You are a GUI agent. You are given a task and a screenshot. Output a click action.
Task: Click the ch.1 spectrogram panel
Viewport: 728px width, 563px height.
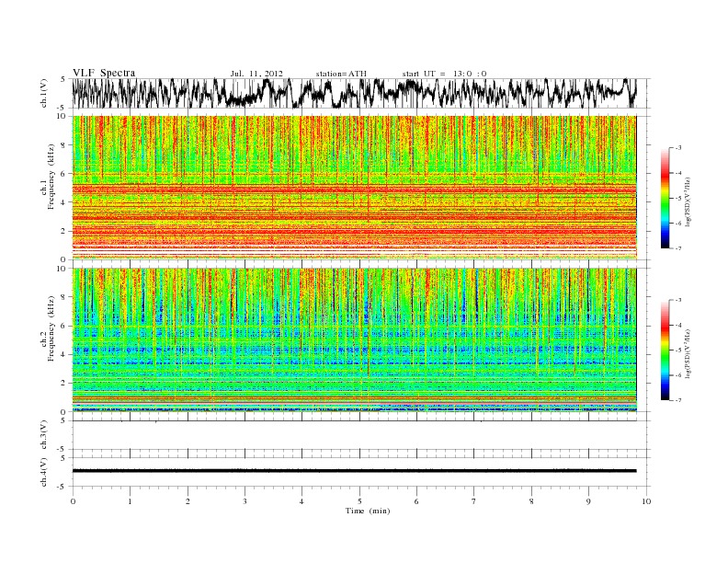(x=354, y=188)
